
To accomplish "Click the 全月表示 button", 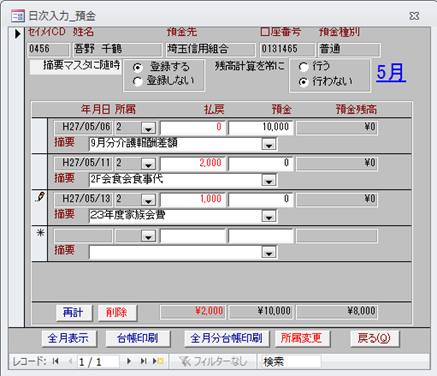I will pyautogui.click(x=69, y=339).
